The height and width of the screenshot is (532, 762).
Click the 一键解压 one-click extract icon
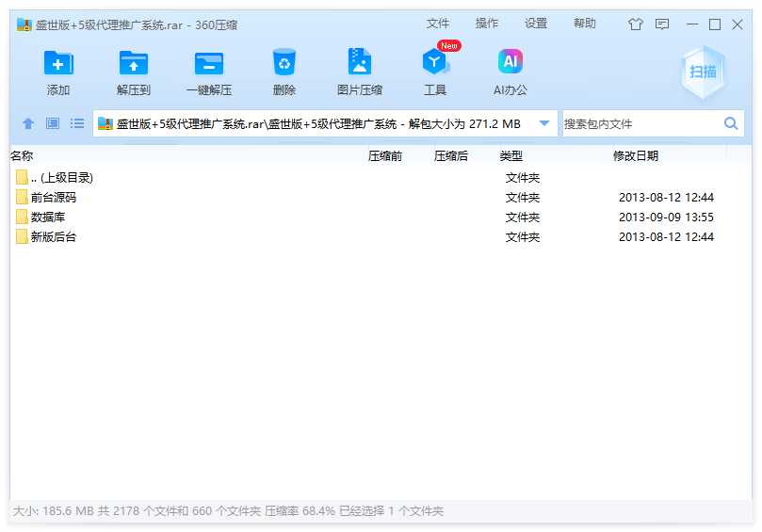(x=209, y=63)
